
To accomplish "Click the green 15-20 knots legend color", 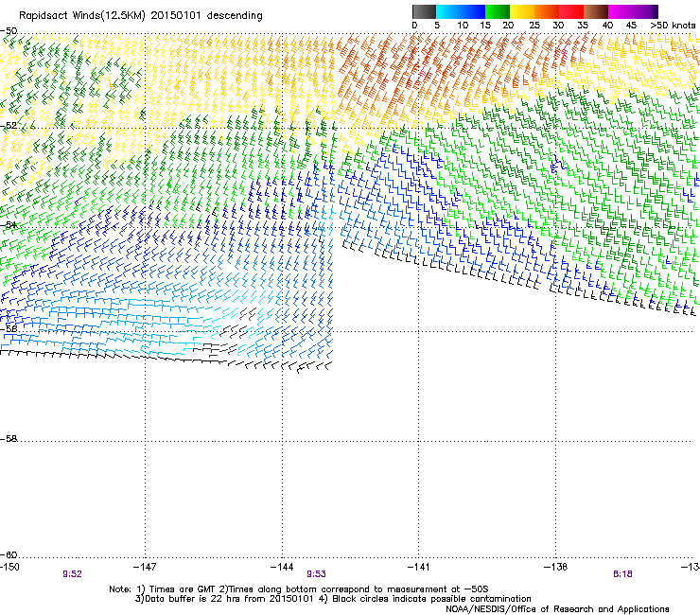I will 498,11.
